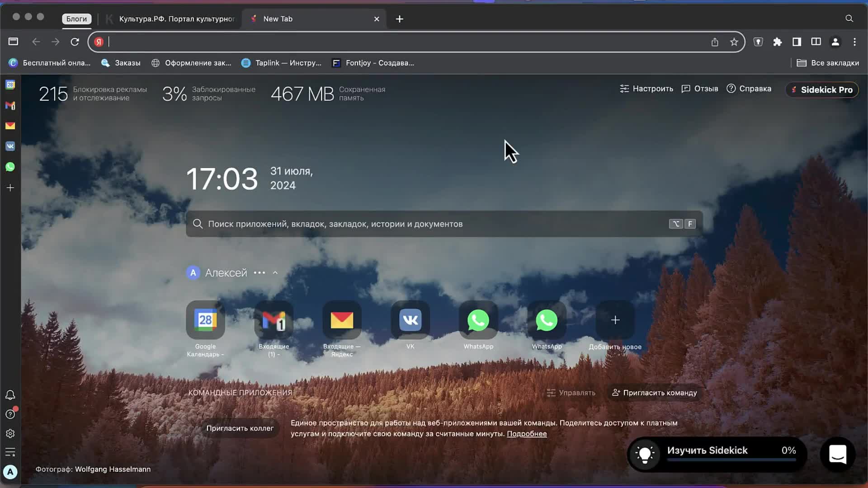Click the extensions puzzle icon

point(778,42)
